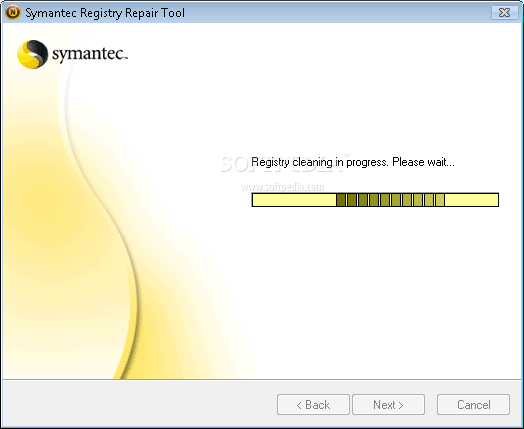
Task: Click the "Registry cleaning in progress" message
Action: tap(353, 162)
